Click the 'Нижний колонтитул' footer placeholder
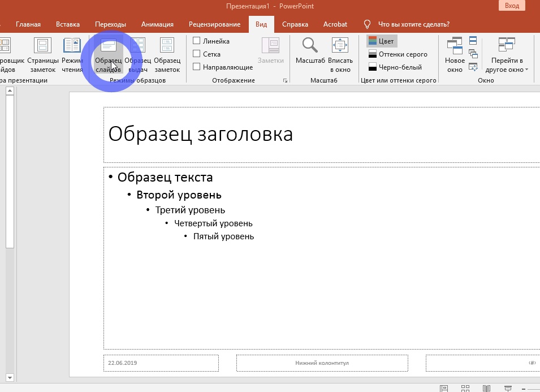Screen dimensions: 540x392 [x=322, y=363]
